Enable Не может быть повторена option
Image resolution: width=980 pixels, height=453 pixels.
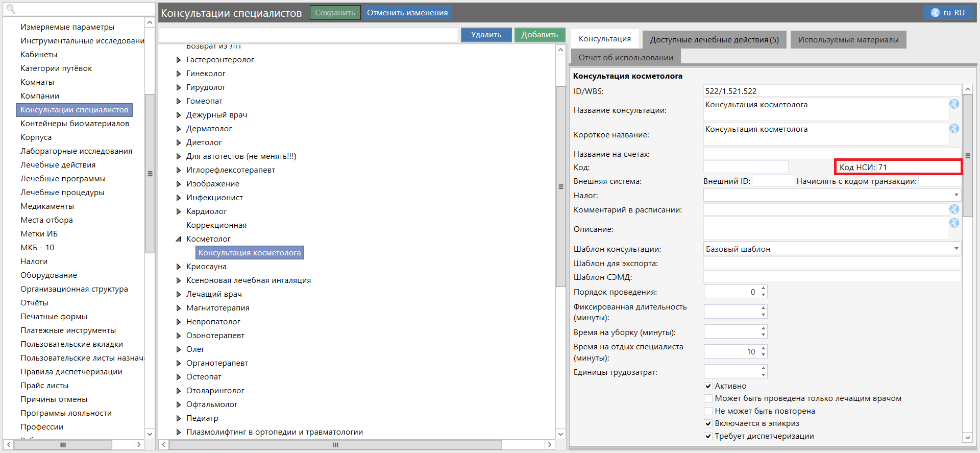point(708,411)
